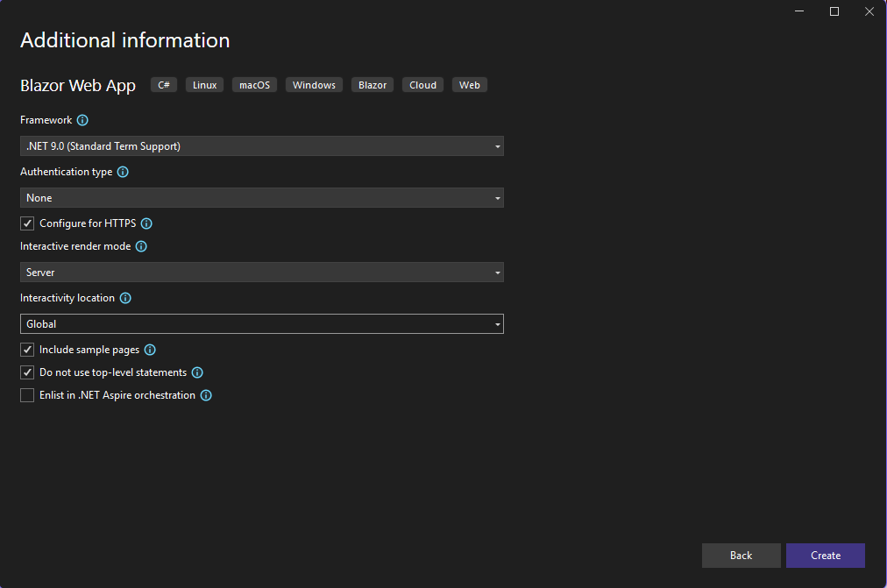
Task: Click the Cloud tag
Action: pos(422,85)
